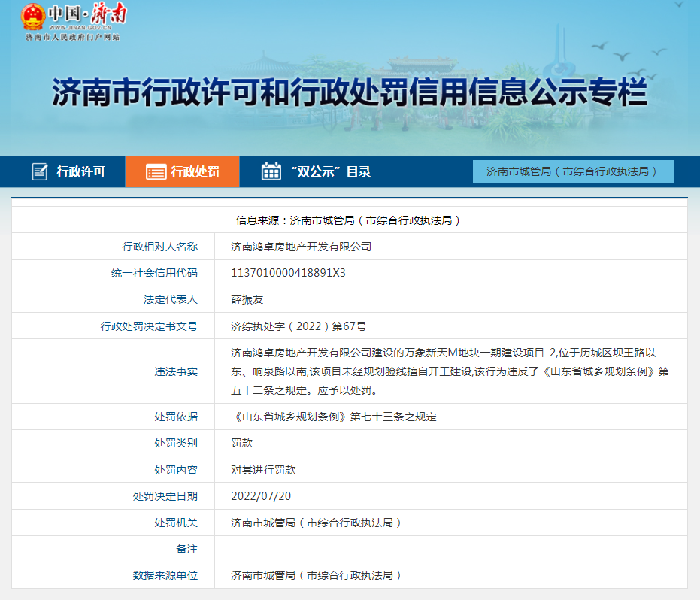Screen dimensions: 700x600
Task: Click the 中国·济南 calligraphy logo
Action: (x=87, y=15)
